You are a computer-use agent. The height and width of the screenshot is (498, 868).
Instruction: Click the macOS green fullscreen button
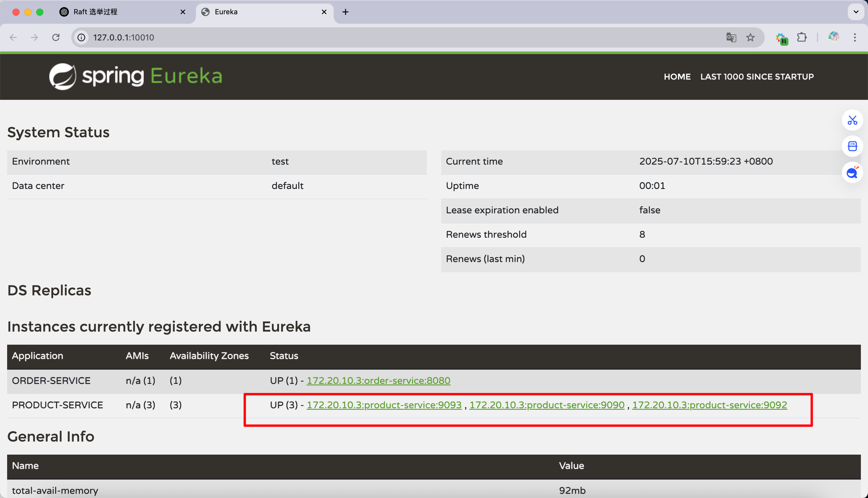39,12
